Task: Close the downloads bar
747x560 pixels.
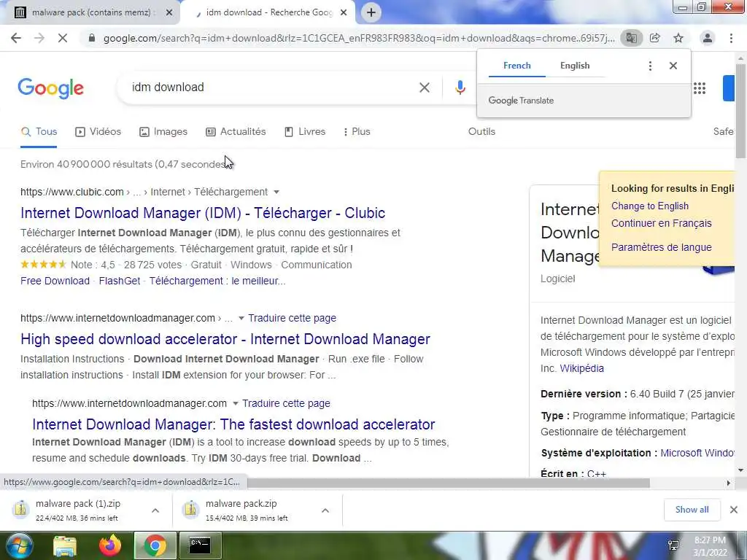Action: tap(734, 510)
